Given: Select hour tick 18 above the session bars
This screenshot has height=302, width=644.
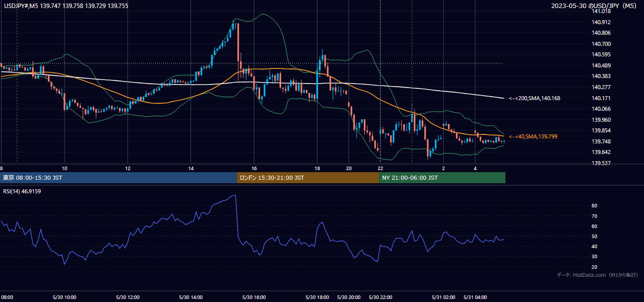Looking at the screenshot, I should point(317,168).
